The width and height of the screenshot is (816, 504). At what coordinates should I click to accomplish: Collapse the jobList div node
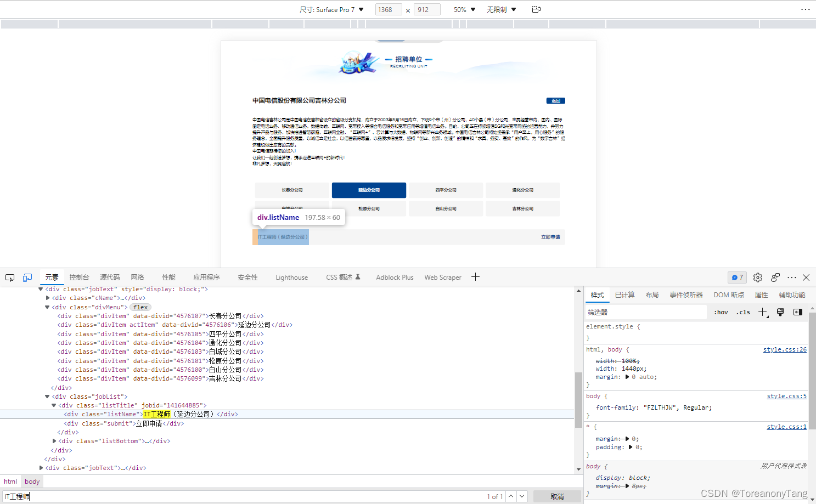pyautogui.click(x=47, y=397)
